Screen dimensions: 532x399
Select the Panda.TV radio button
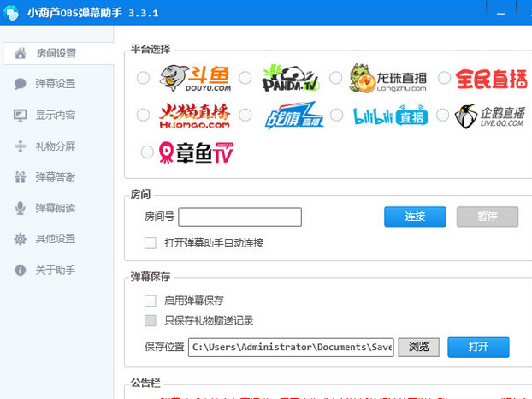click(x=245, y=78)
